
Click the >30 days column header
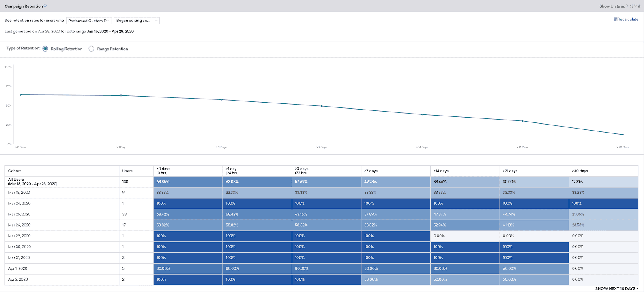pos(580,171)
